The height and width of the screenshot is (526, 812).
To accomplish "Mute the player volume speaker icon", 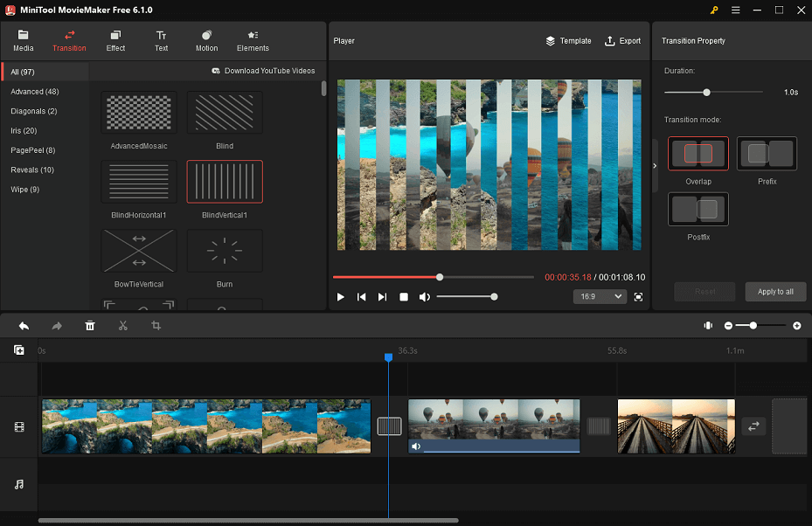I will point(425,297).
